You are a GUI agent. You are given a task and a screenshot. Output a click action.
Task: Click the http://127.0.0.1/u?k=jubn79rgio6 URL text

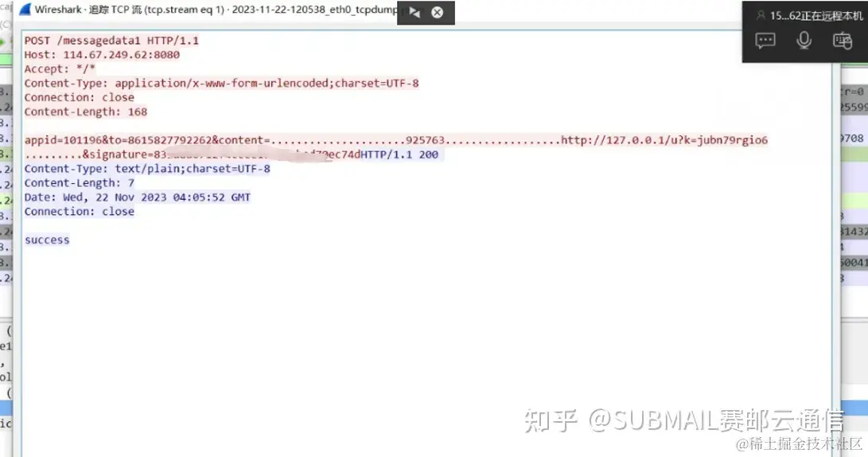pos(664,140)
